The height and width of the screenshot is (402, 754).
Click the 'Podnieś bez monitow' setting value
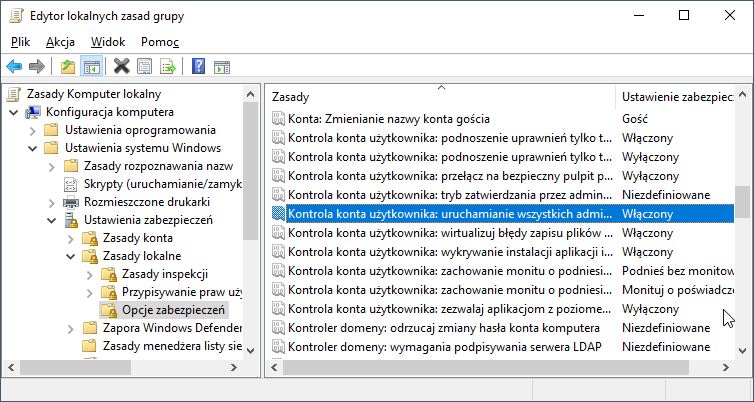(x=678, y=271)
